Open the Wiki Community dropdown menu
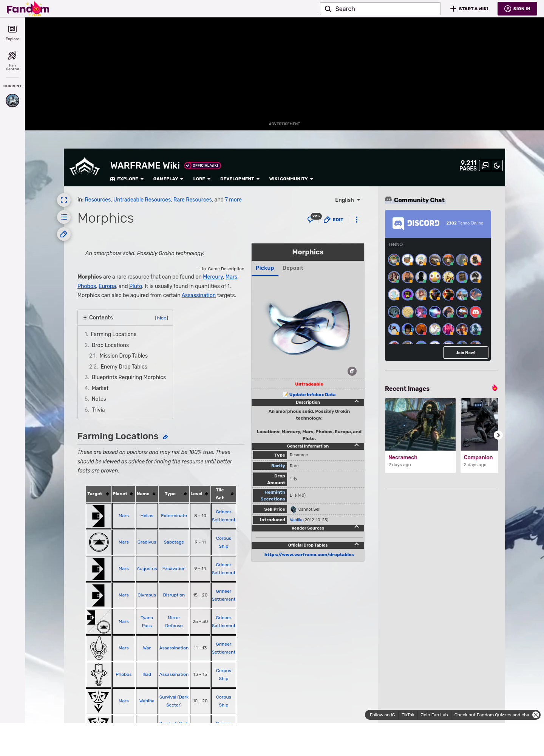The height and width of the screenshot is (756, 544). pyautogui.click(x=291, y=179)
